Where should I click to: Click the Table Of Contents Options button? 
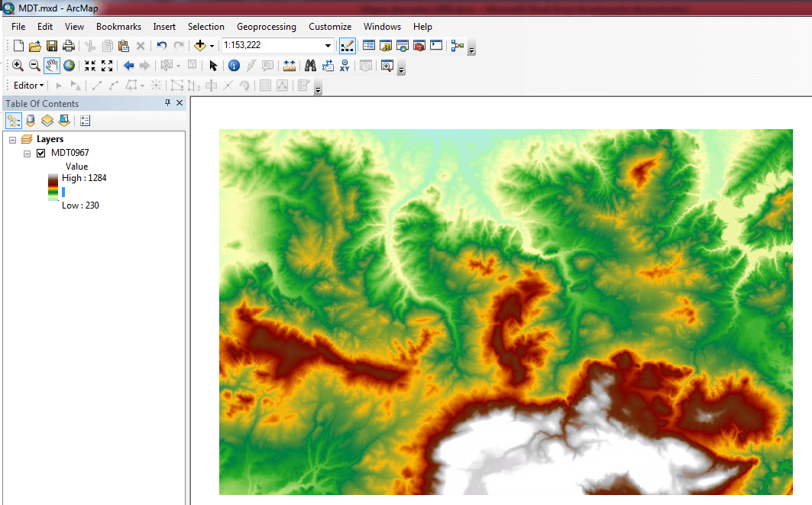(85, 121)
